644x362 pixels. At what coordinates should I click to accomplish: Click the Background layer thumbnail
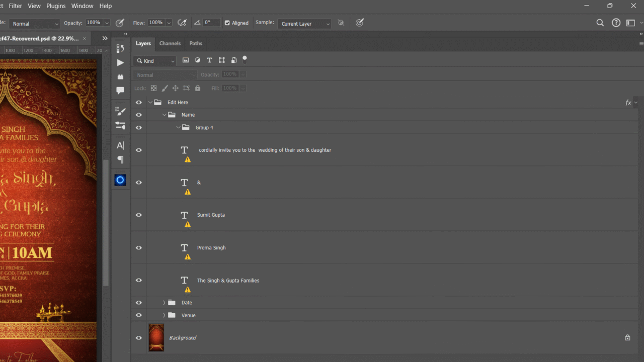[156, 337]
